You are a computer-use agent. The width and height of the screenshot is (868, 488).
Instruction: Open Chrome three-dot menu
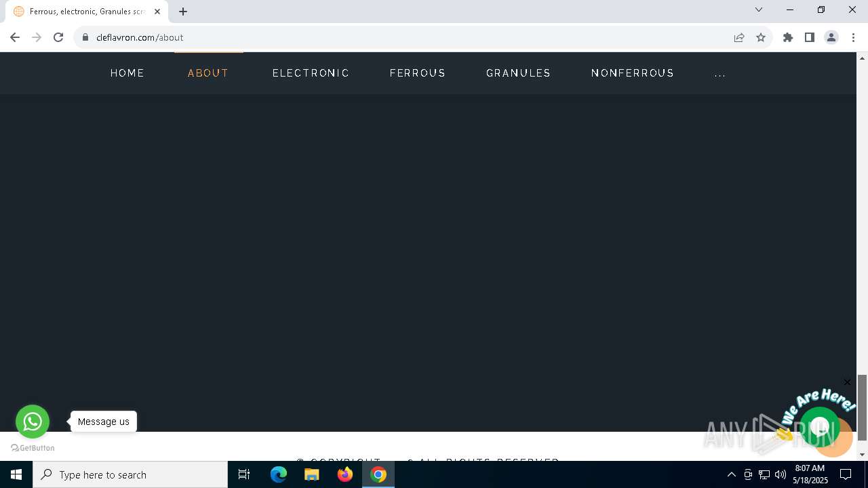pyautogui.click(x=853, y=37)
